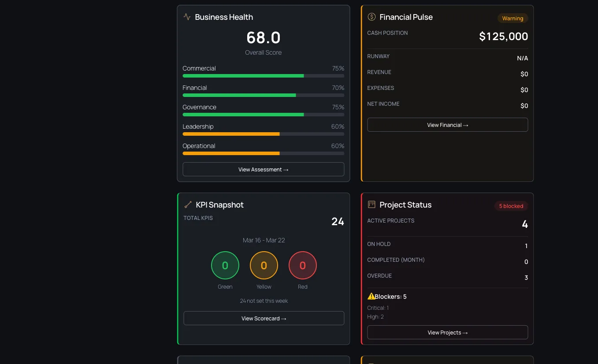
Task: Click the Total KPIs value 24
Action: 338,221
